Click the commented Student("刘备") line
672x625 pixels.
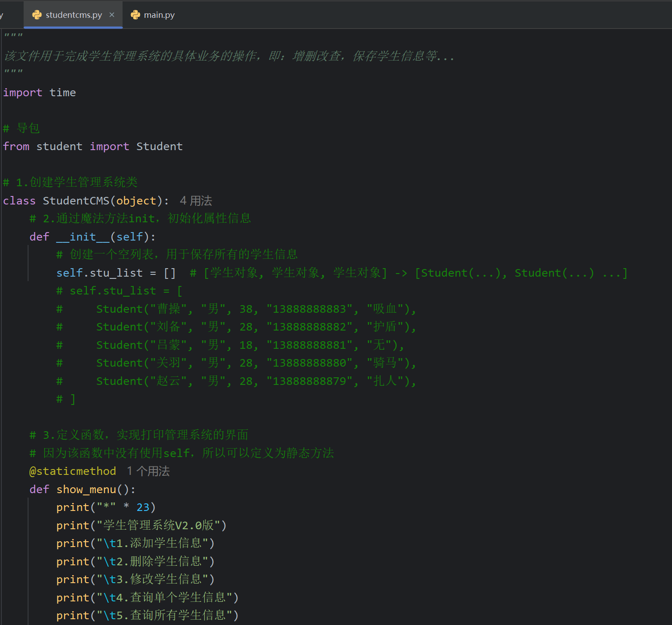pos(236,327)
